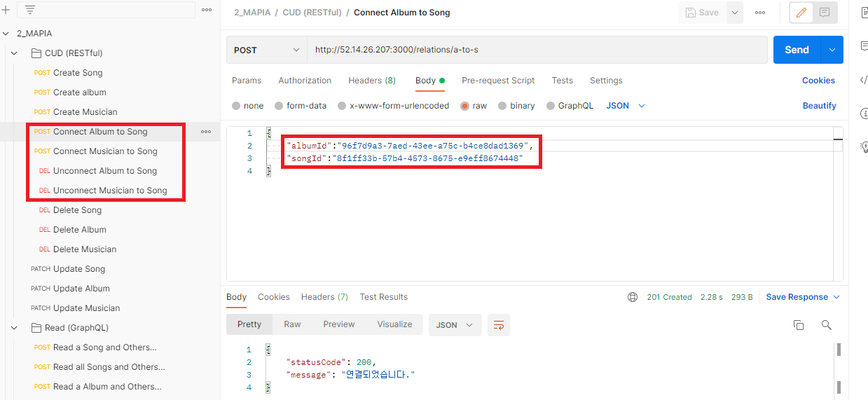
Task: Click the plus icon to create new collection
Action: (6, 10)
